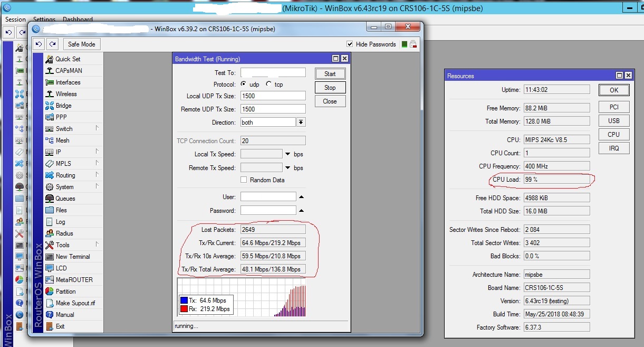Click the CPU button in Resources

(614, 135)
